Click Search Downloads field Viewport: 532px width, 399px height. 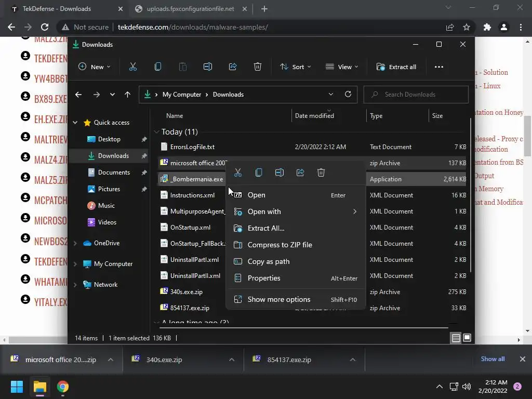416,95
